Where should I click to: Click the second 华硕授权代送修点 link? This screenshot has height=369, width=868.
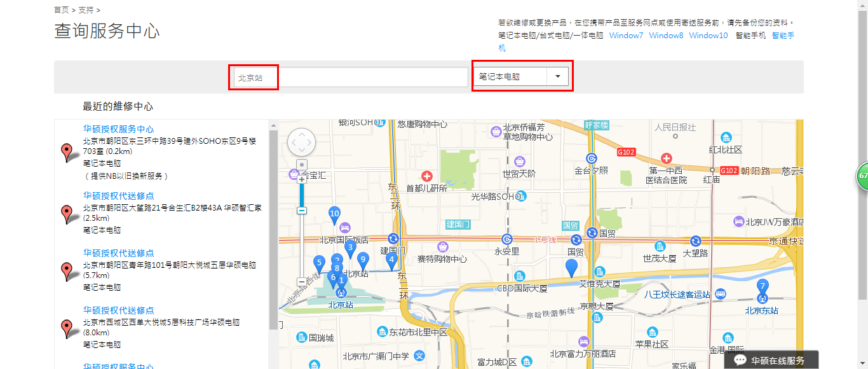point(119,253)
